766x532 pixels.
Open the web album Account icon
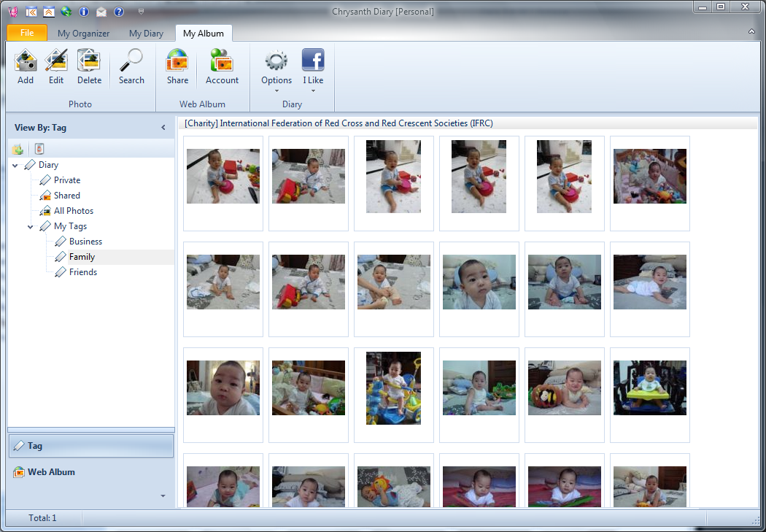222,67
